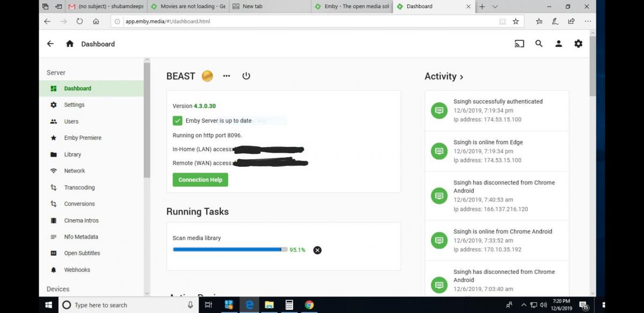Open 'disconnected from Chrome Android' 7:40:53 entry
This screenshot has width=644, height=313.
[x=497, y=196]
